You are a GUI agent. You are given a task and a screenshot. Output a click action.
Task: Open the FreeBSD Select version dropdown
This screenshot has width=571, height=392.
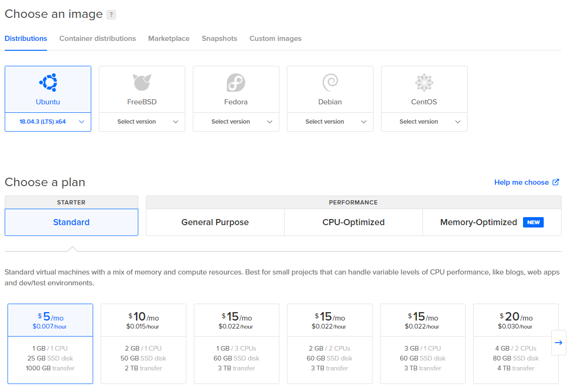click(142, 122)
